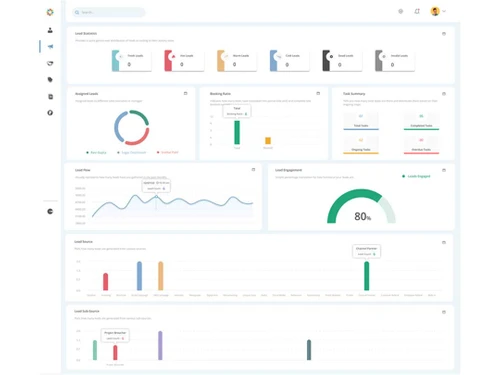Open the Completed Tasks tile
The width and height of the screenshot is (500, 375).
point(421,121)
